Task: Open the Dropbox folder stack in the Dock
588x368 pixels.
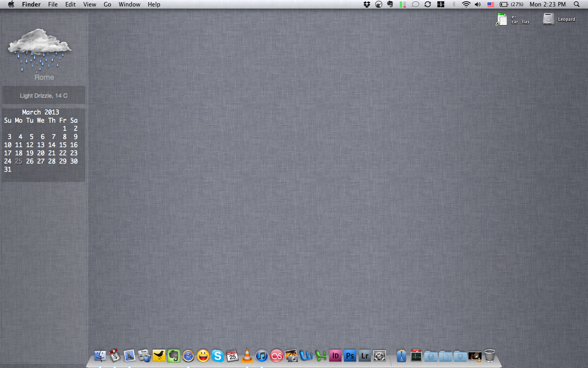Action: click(x=460, y=356)
